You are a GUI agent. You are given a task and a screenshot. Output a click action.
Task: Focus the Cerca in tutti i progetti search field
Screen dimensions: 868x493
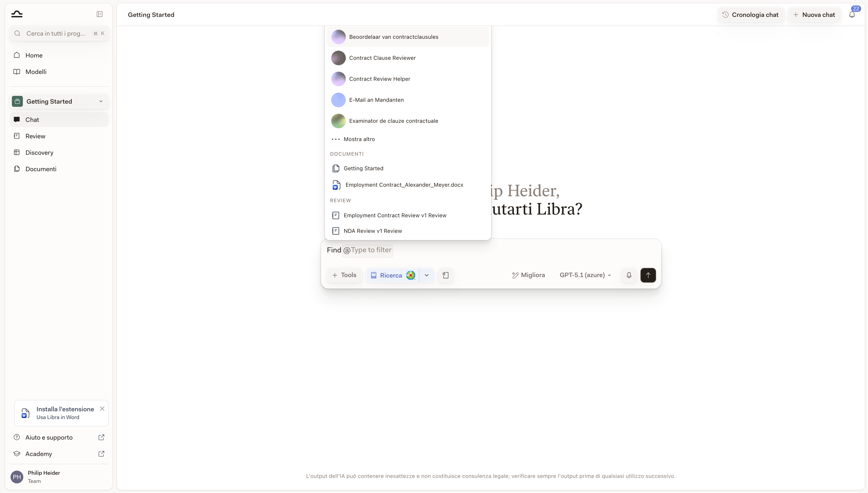(x=59, y=34)
